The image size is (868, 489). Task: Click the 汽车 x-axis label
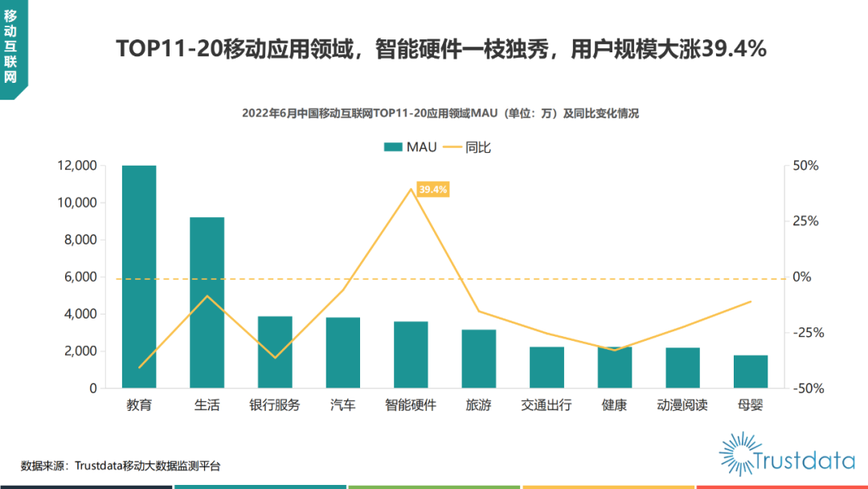(x=343, y=405)
